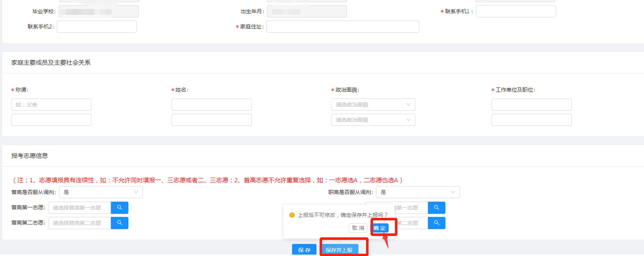Screen dimensions: 644x256
Task: Click the 请选择普高第一志愿 input
Action: pyautogui.click(x=80, y=208)
